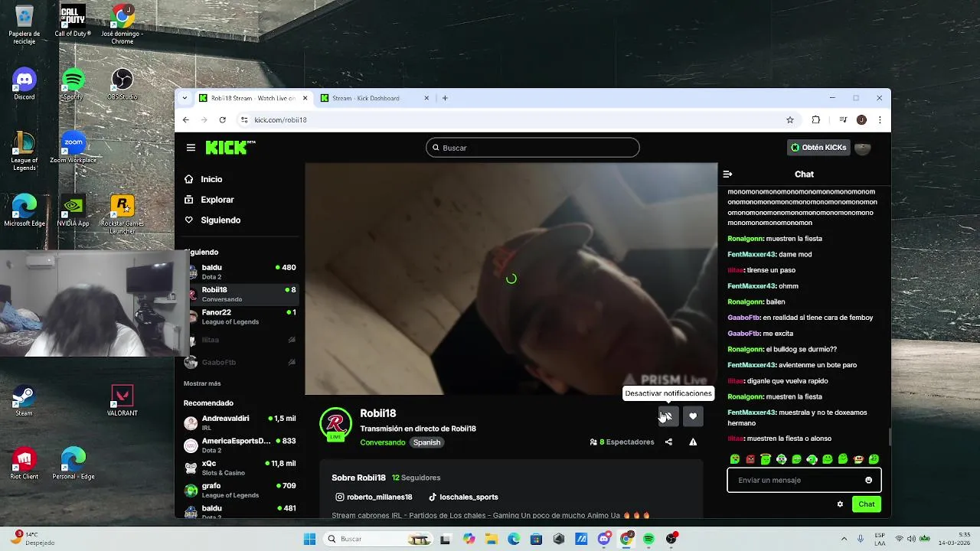Image resolution: width=980 pixels, height=551 pixels.
Task: Click FentMaxxer43 username on dame mod message
Action: [x=752, y=254]
